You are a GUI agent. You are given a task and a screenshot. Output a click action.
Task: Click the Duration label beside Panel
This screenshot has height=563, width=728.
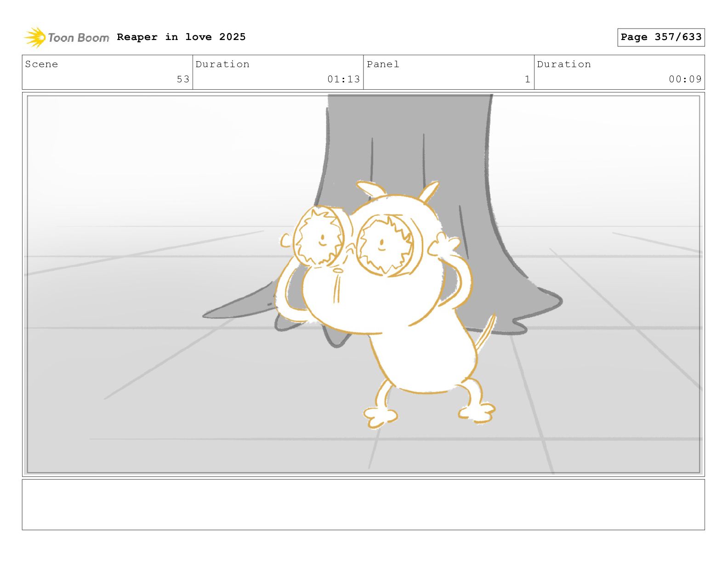click(x=564, y=64)
